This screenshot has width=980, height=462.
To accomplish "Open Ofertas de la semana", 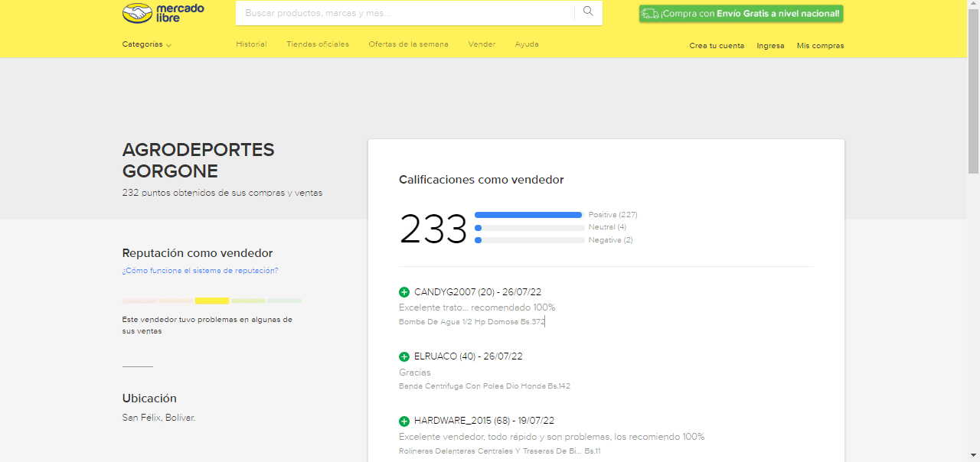I will (408, 44).
